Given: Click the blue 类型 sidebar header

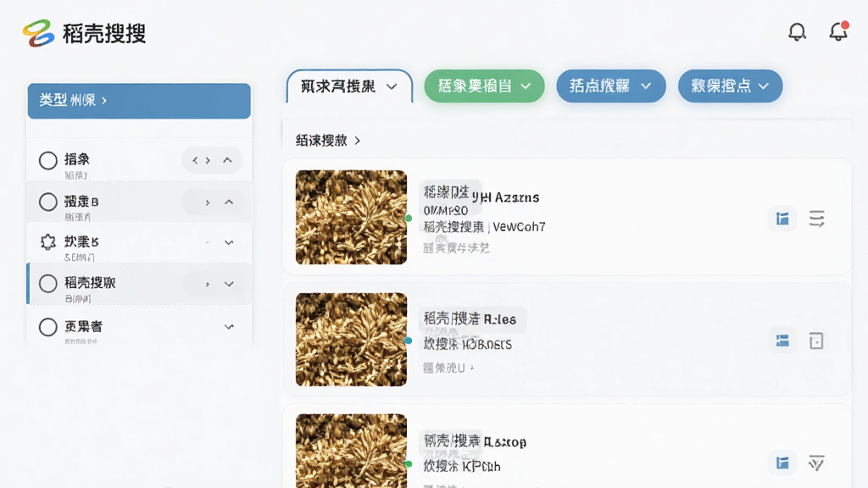Looking at the screenshot, I should click(139, 101).
